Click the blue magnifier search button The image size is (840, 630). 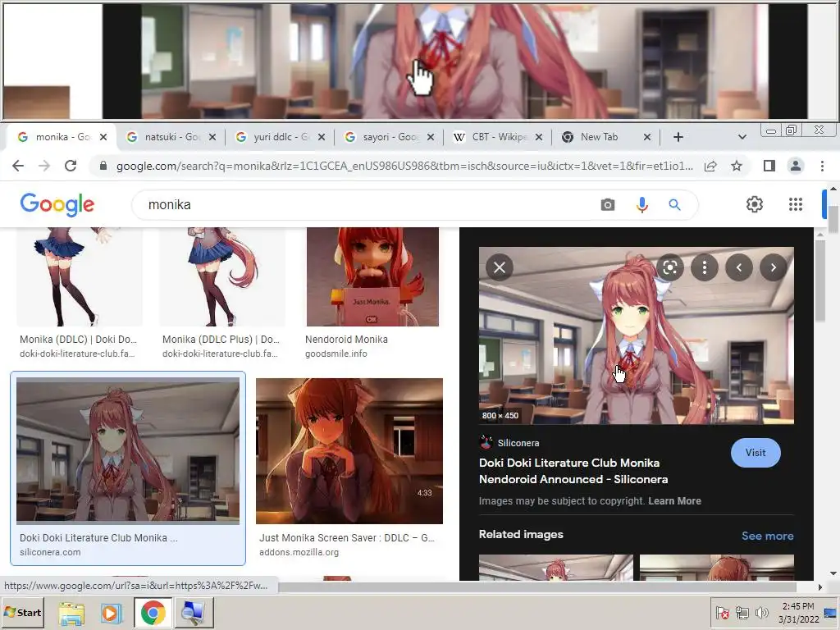674,204
